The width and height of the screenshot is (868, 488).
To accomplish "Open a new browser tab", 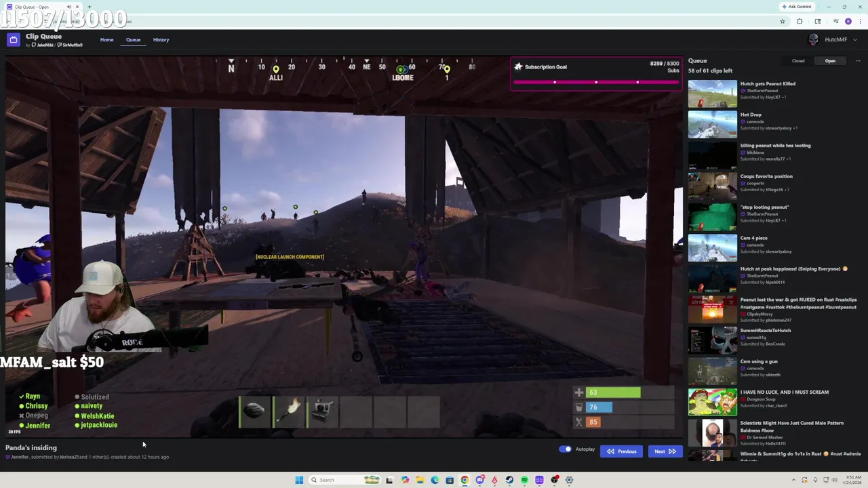I will coord(89,7).
